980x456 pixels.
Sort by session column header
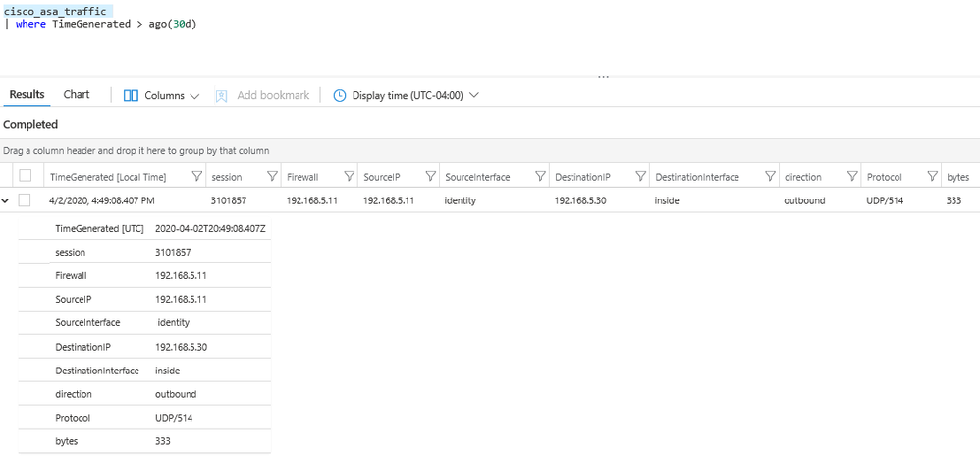pos(227,177)
